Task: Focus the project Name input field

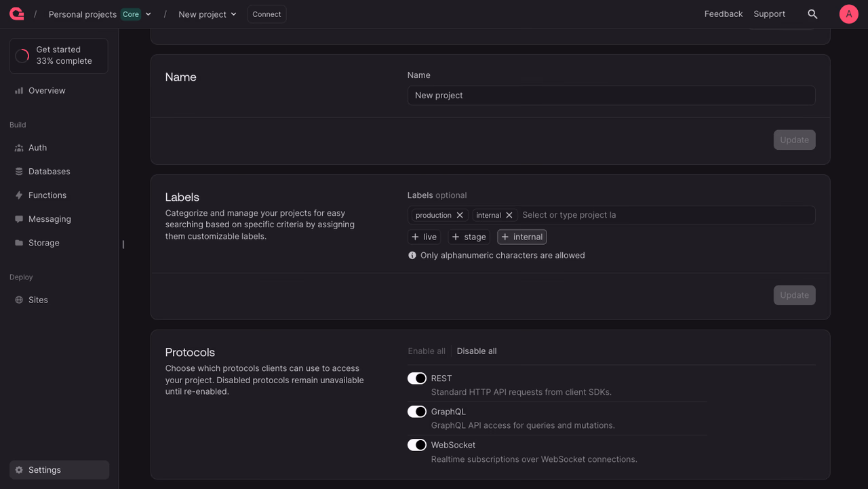Action: [611, 96]
